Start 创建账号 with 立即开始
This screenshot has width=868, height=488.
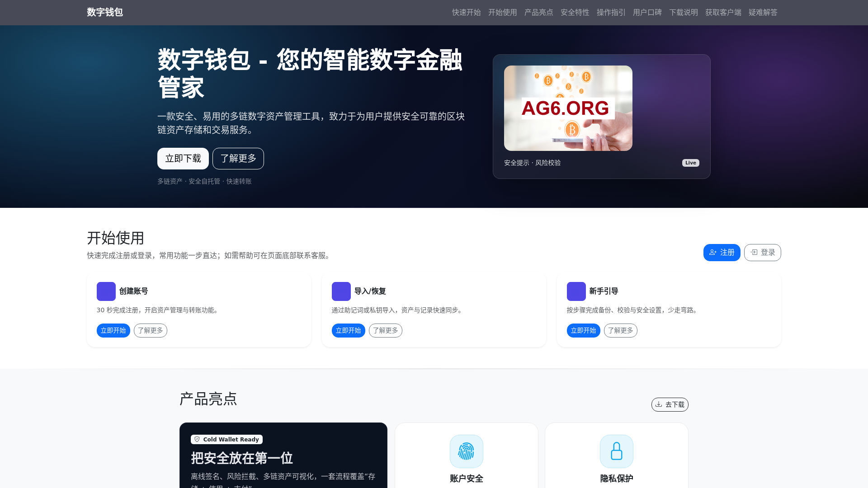[113, 331]
